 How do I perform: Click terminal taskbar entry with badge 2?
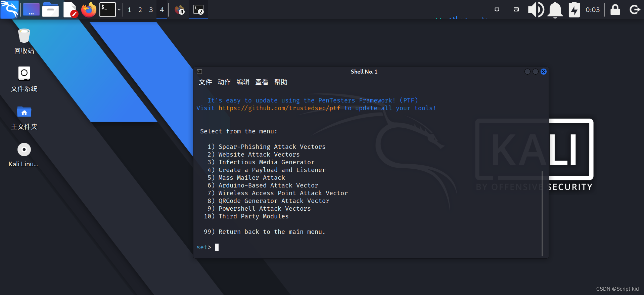point(198,10)
